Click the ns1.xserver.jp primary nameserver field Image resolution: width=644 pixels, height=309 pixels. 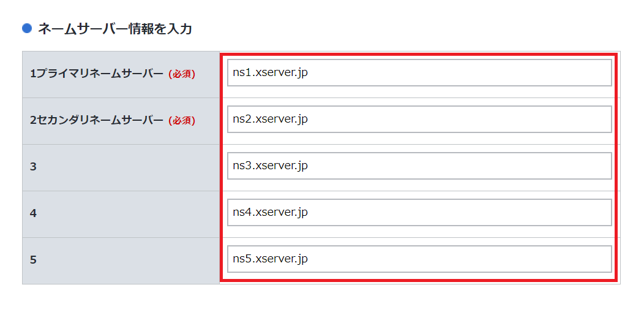coord(419,73)
